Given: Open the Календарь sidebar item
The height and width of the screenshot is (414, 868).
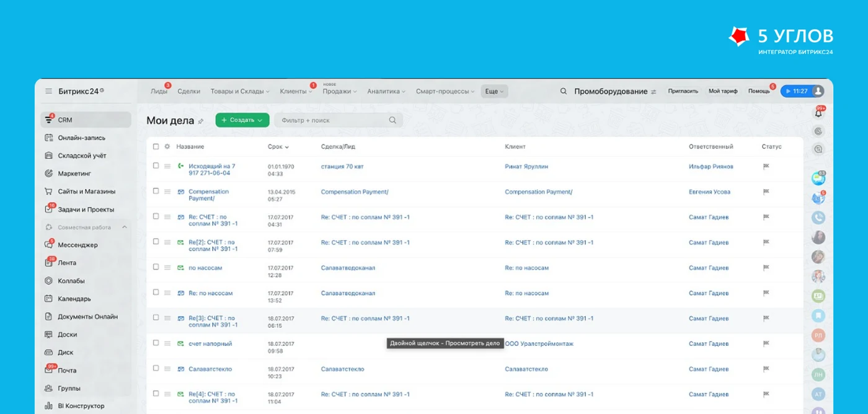Looking at the screenshot, I should pos(74,299).
